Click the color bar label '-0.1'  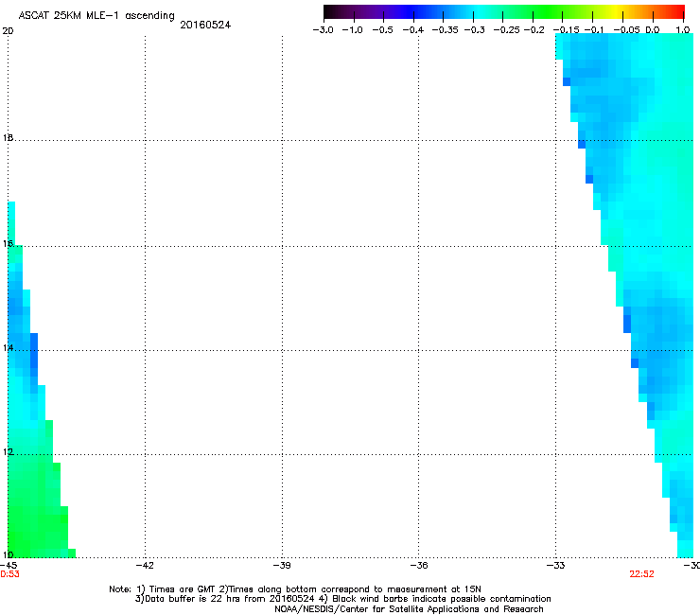[x=594, y=30]
